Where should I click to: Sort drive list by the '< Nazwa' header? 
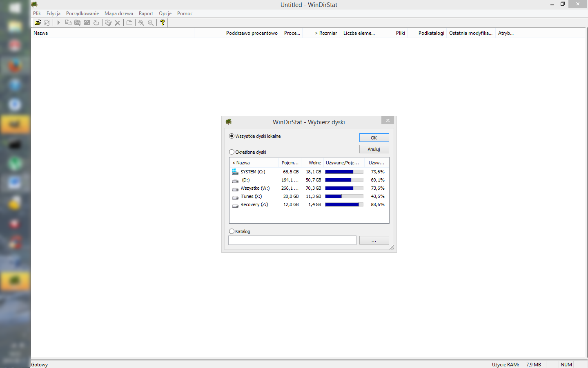(x=254, y=163)
